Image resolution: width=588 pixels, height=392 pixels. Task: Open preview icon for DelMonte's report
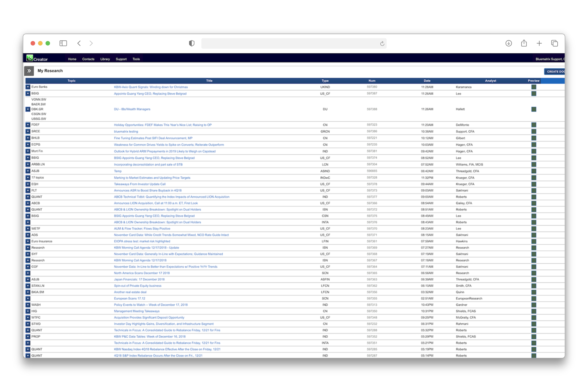pos(534,125)
